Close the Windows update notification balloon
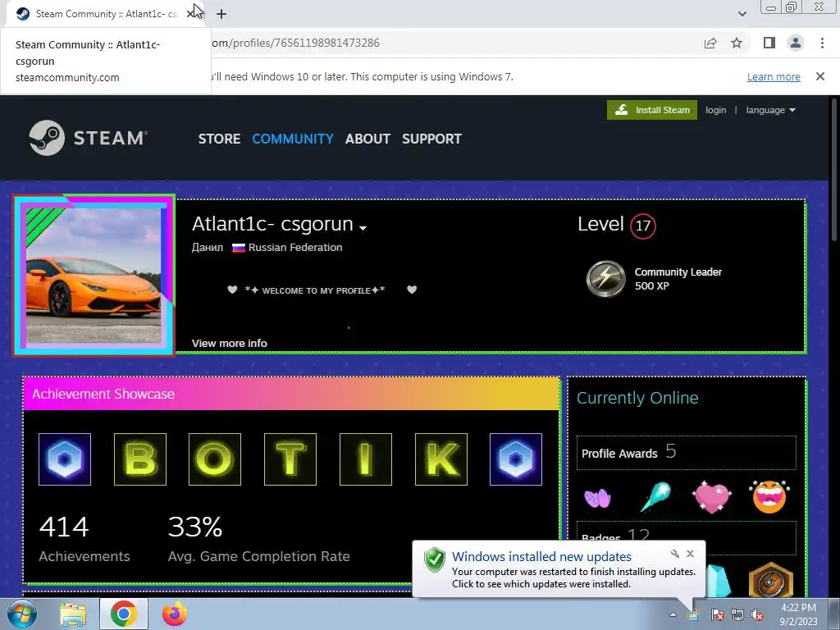The image size is (840, 630). 690,554
